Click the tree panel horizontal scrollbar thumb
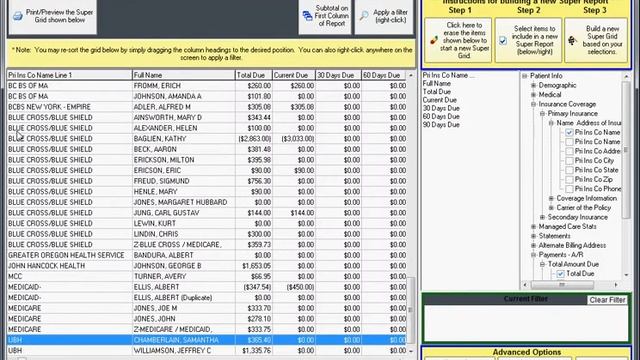The height and width of the screenshot is (360, 640). [x=562, y=284]
